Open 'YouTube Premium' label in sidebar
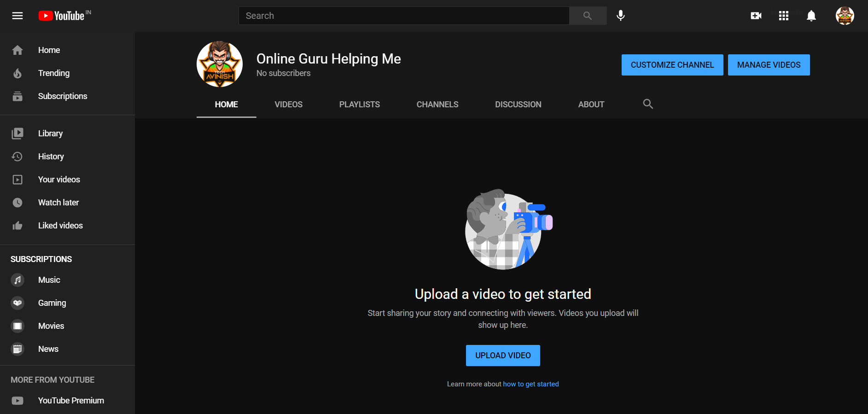This screenshot has height=414, width=868. 71,401
